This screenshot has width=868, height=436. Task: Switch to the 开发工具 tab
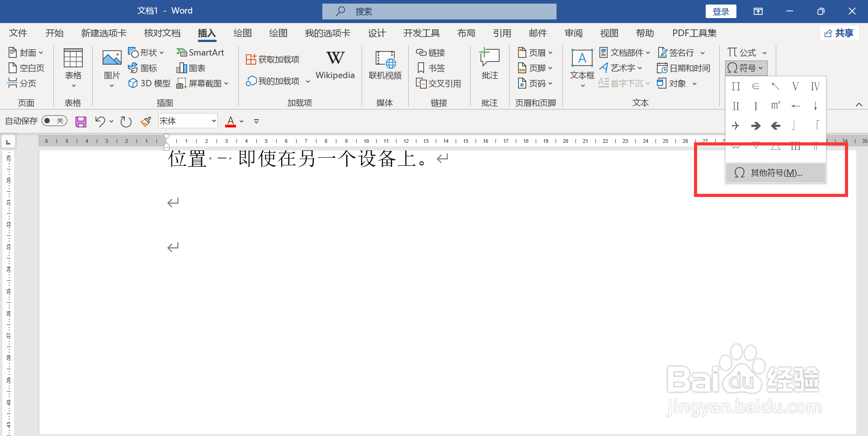(x=421, y=33)
